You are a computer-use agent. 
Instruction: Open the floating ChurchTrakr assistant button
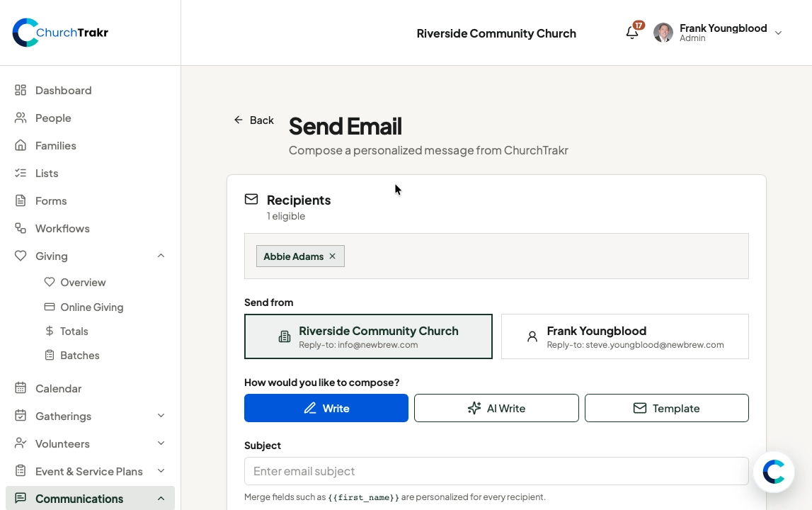pos(774,472)
